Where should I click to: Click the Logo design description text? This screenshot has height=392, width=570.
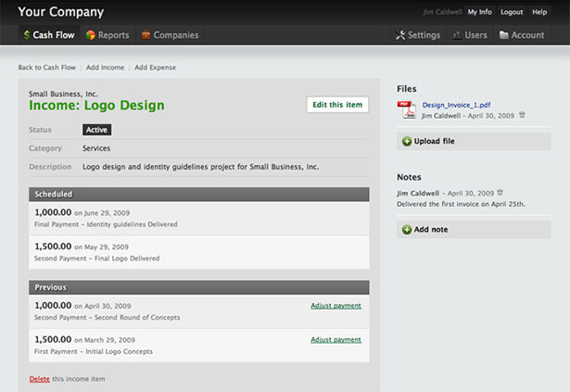(201, 167)
